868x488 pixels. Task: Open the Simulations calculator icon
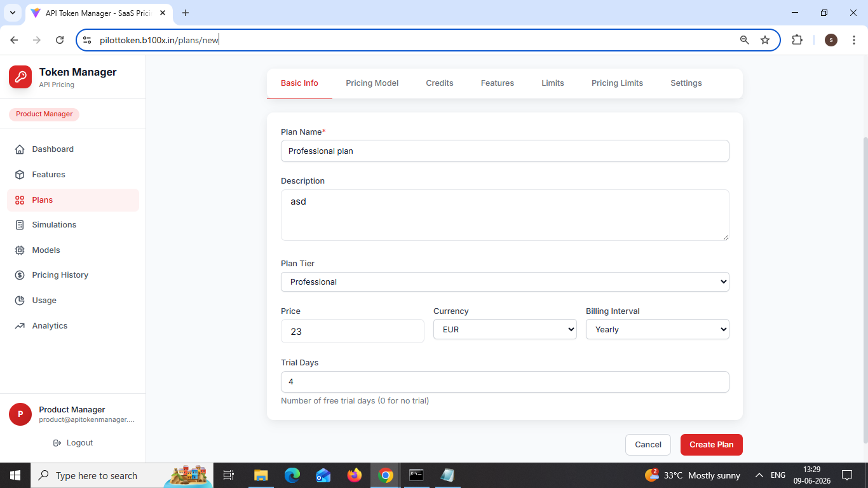(x=20, y=225)
